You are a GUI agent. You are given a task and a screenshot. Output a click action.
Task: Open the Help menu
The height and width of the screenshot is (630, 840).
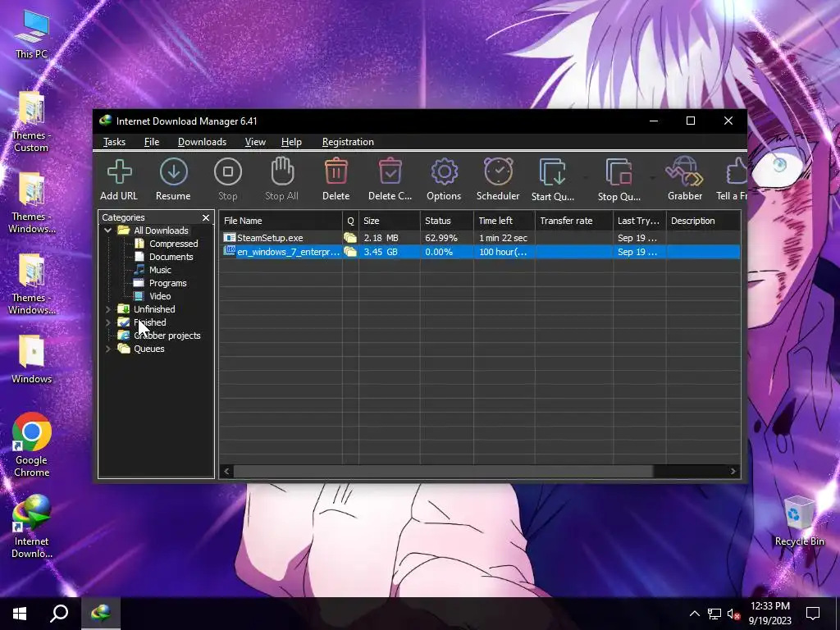291,142
